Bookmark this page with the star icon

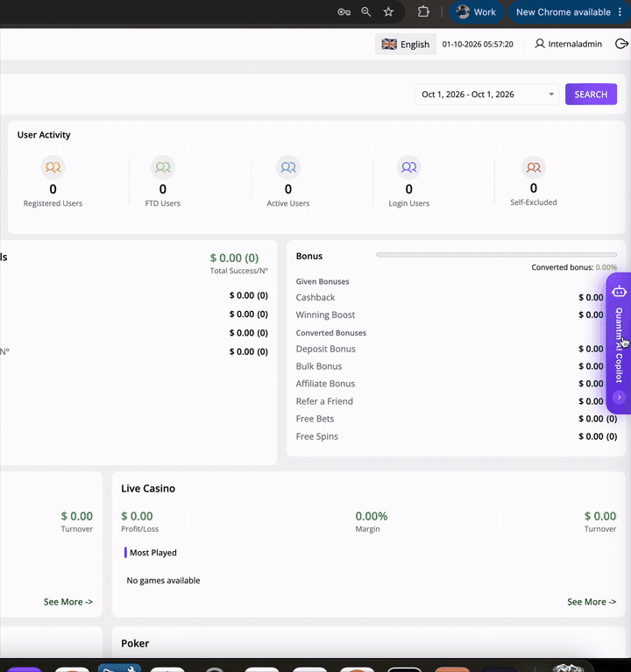(x=388, y=12)
